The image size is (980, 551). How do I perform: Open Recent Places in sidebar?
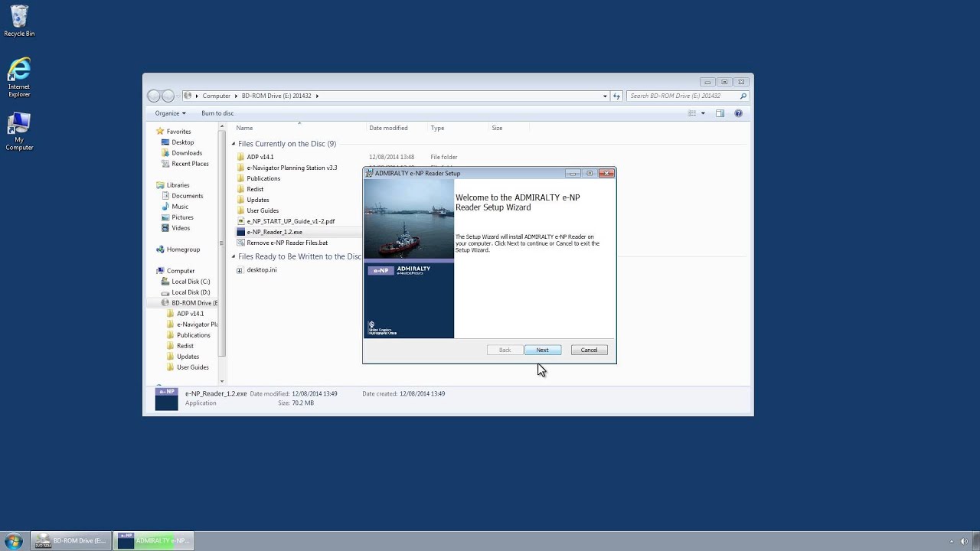coord(190,164)
